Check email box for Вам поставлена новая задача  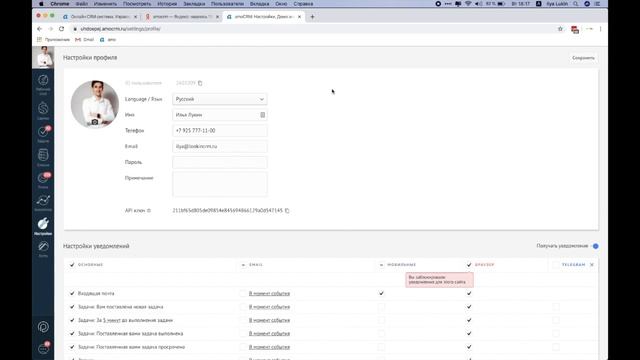pos(243,307)
